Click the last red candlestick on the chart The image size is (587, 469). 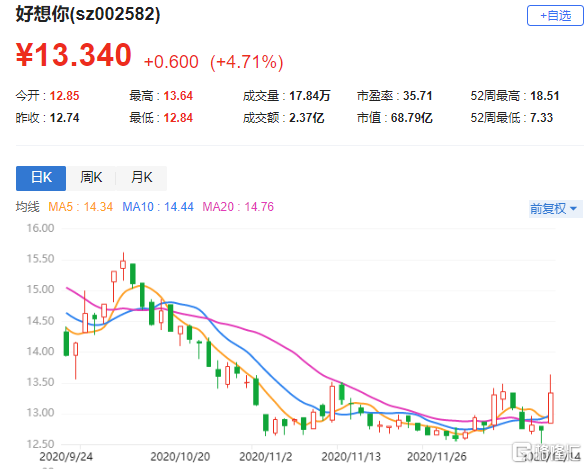click(x=551, y=408)
